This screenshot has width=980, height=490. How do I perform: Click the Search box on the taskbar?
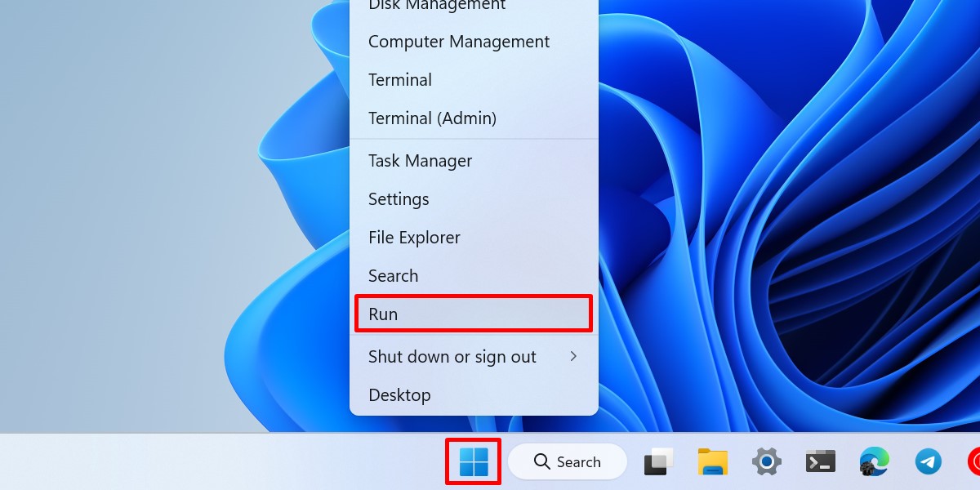(x=567, y=461)
